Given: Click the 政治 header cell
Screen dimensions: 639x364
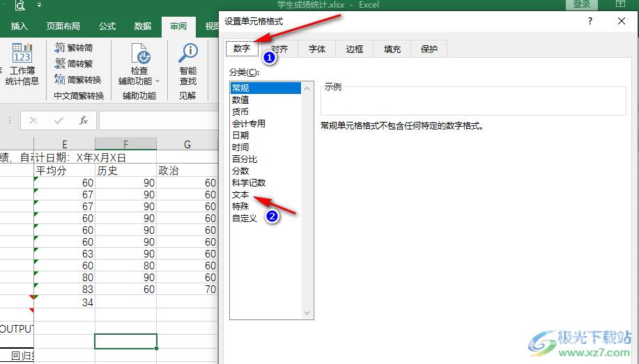Looking at the screenshot, I should [x=187, y=171].
